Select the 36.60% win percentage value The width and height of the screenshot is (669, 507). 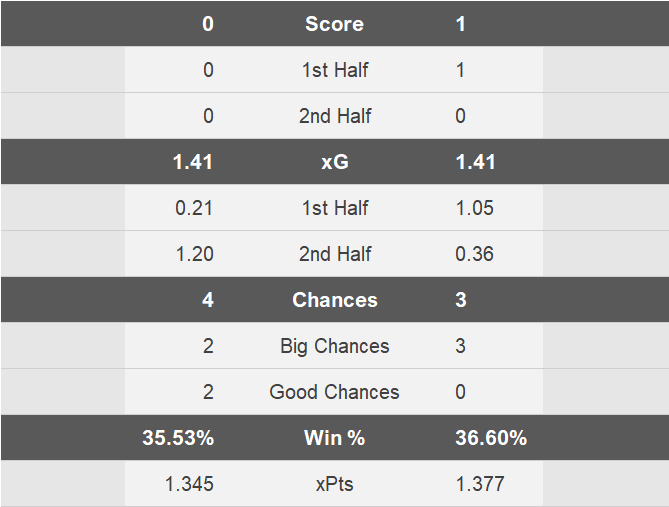[x=491, y=438]
